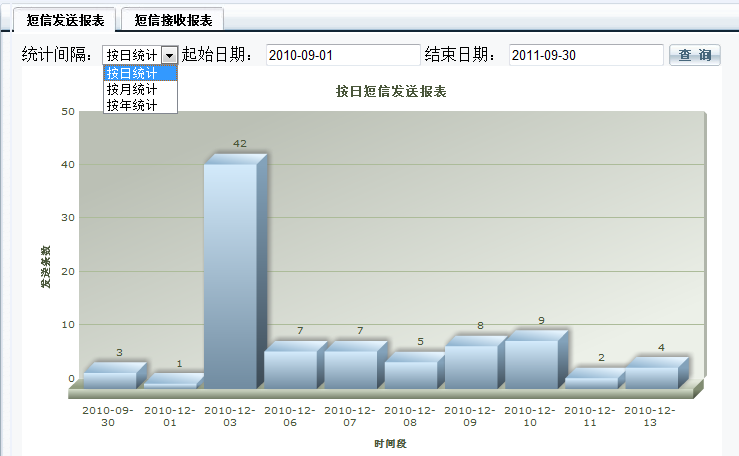Click the chart title 按日短信发送报表
Screen dimensions: 739x456
tap(391, 92)
